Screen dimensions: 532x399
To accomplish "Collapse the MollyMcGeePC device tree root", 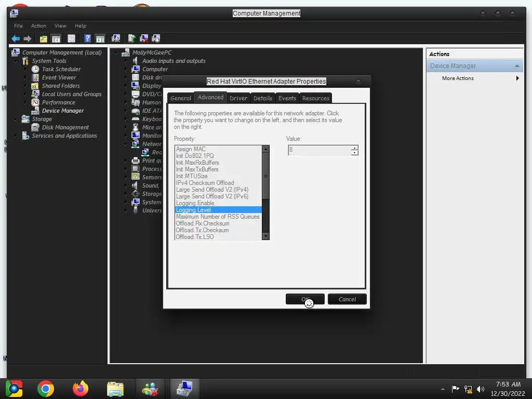I will click(x=116, y=52).
